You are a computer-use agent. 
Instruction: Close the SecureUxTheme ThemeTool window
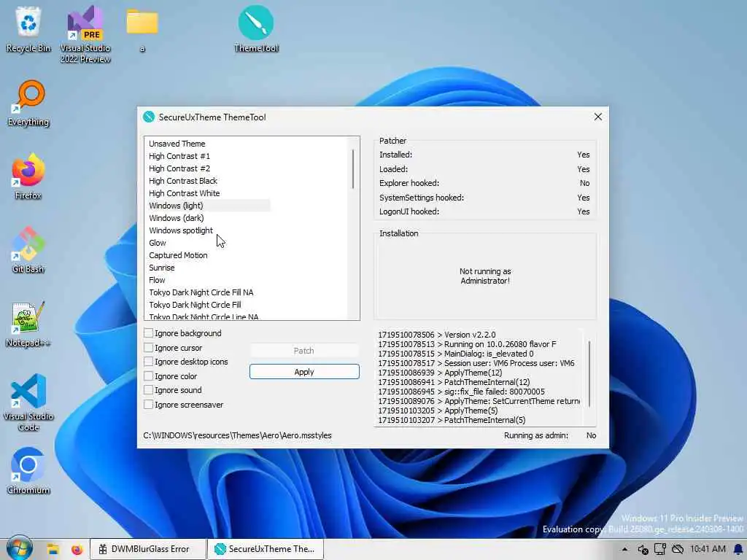tap(598, 117)
